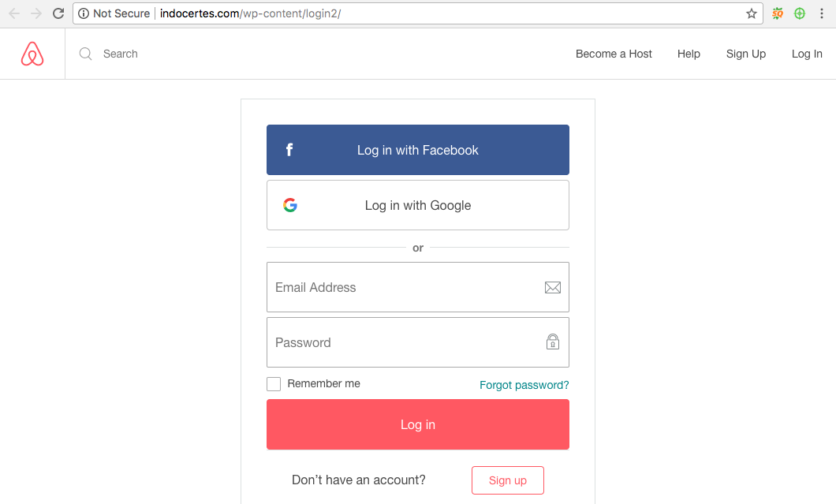Open the Help menu item
Image resolution: width=836 pixels, height=504 pixels.
coord(689,54)
